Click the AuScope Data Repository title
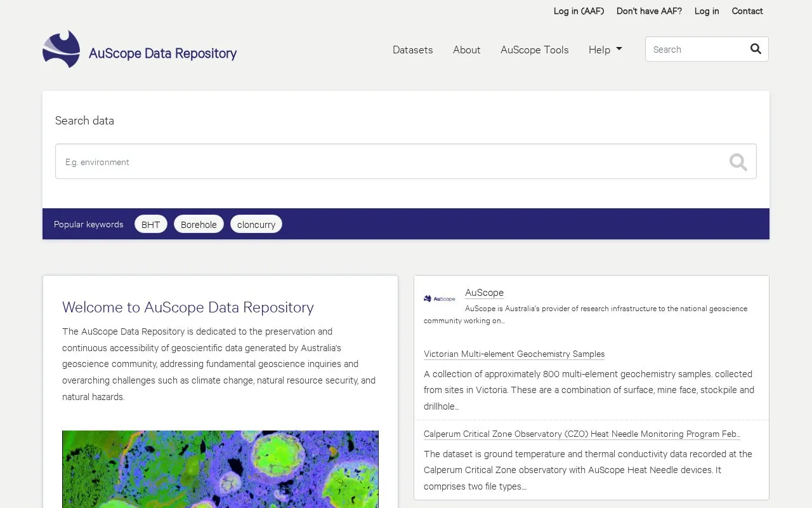The width and height of the screenshot is (812, 508). point(162,53)
